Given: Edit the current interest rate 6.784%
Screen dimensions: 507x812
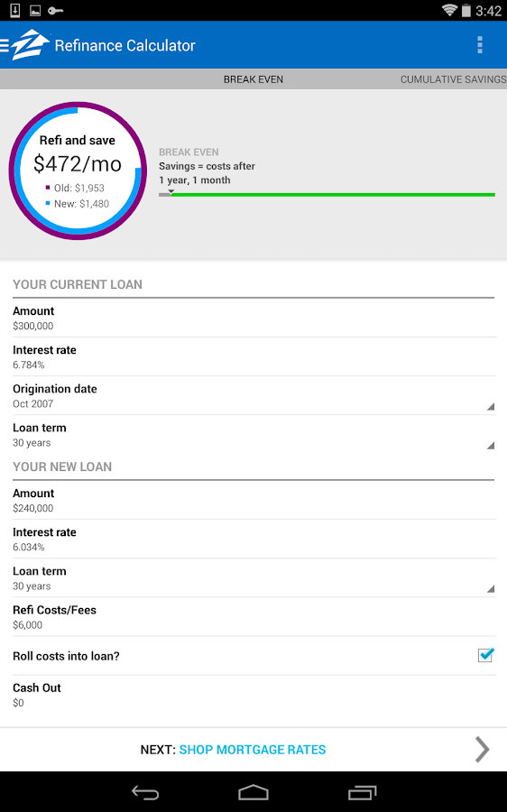Looking at the screenshot, I should (x=253, y=356).
